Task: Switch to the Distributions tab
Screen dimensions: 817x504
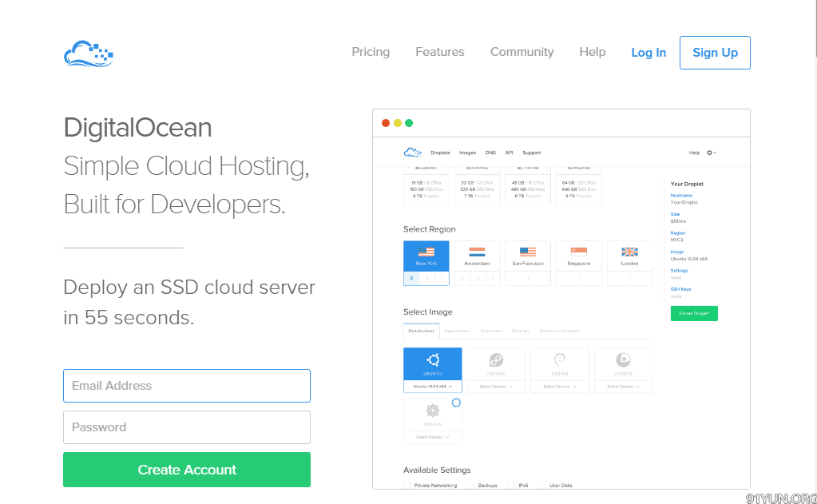Action: [x=422, y=331]
